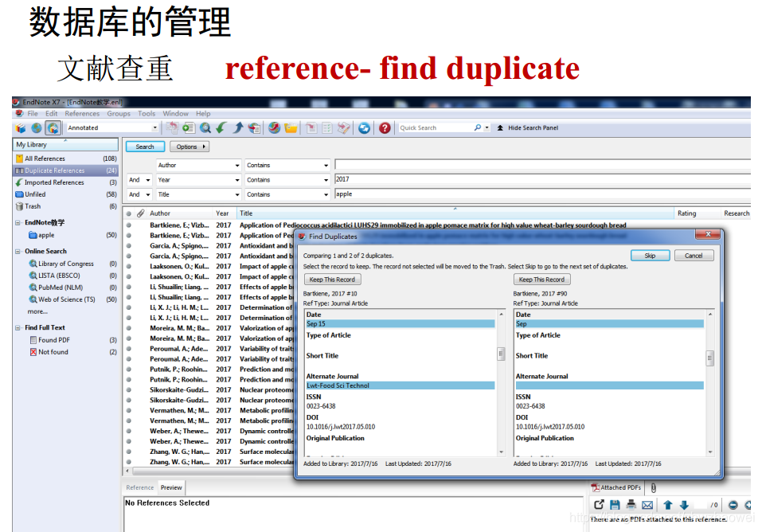Select Integrated Library & Online Search Mode icon
762x532 pixels.
pyautogui.click(x=53, y=128)
